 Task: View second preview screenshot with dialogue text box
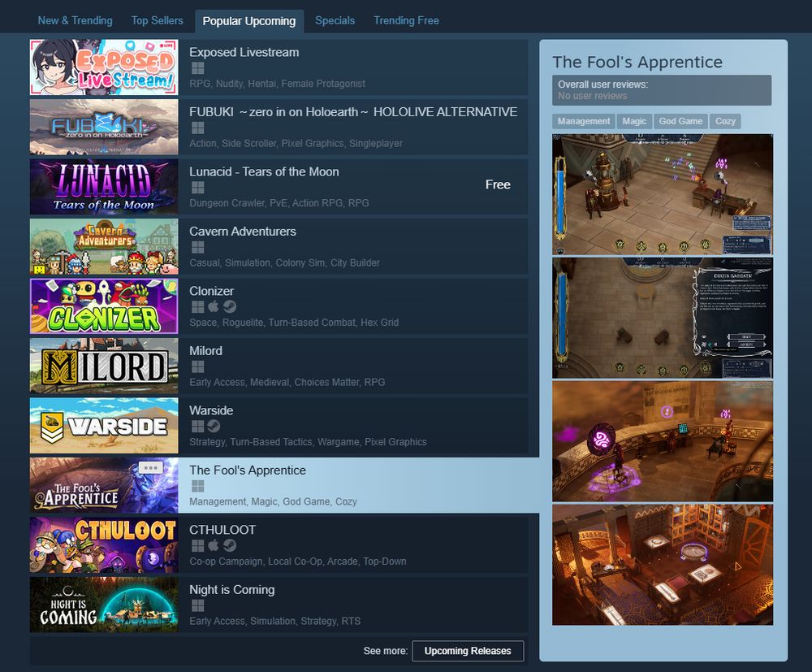pyautogui.click(x=663, y=319)
